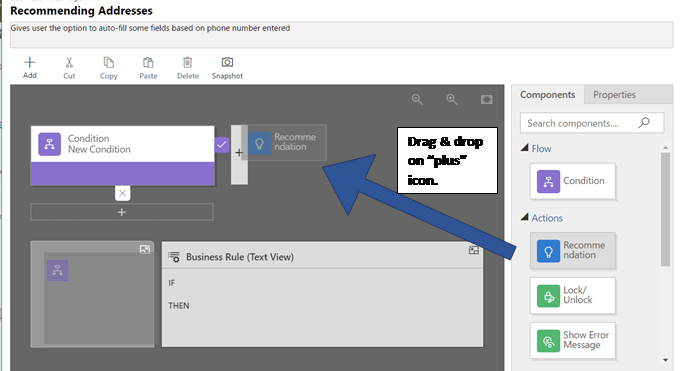Click the scrollbar down arrow
The height and width of the screenshot is (371, 680).
665,360
